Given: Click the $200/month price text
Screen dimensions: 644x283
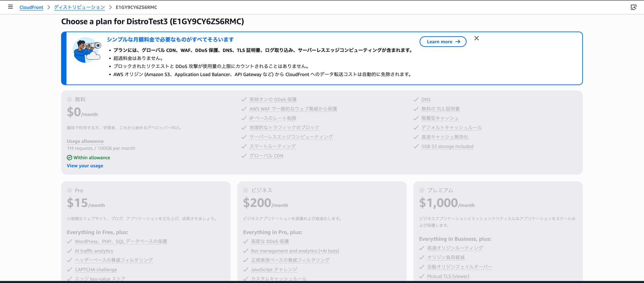Looking at the screenshot, I should (266, 203).
